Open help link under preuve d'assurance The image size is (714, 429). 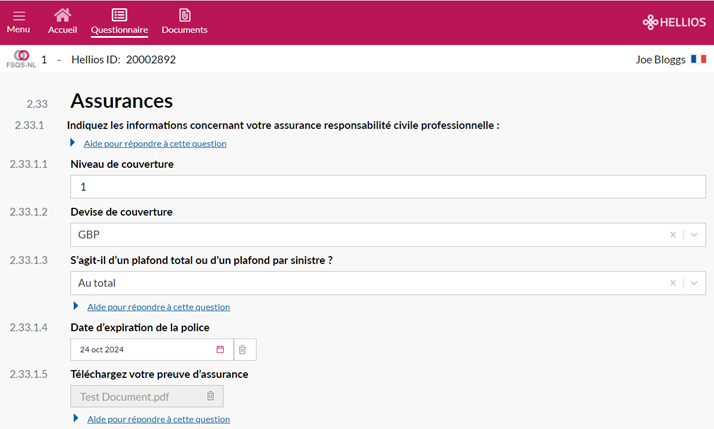[158, 419]
